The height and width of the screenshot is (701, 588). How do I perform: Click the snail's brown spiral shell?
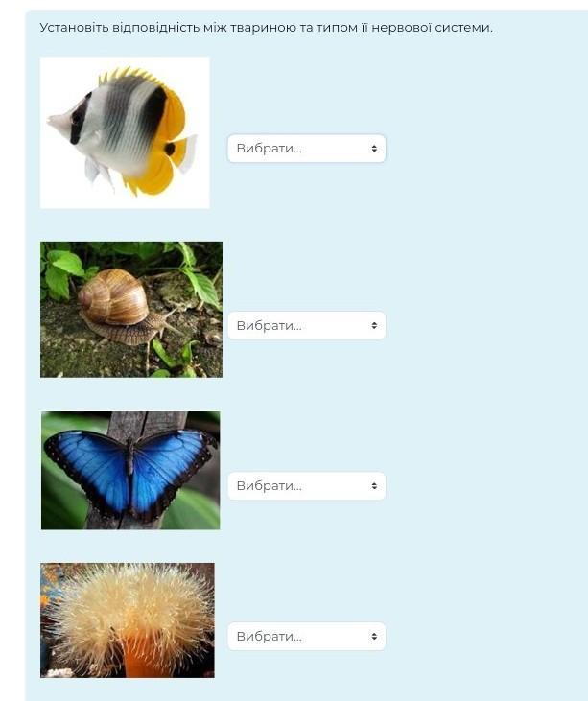click(x=113, y=296)
